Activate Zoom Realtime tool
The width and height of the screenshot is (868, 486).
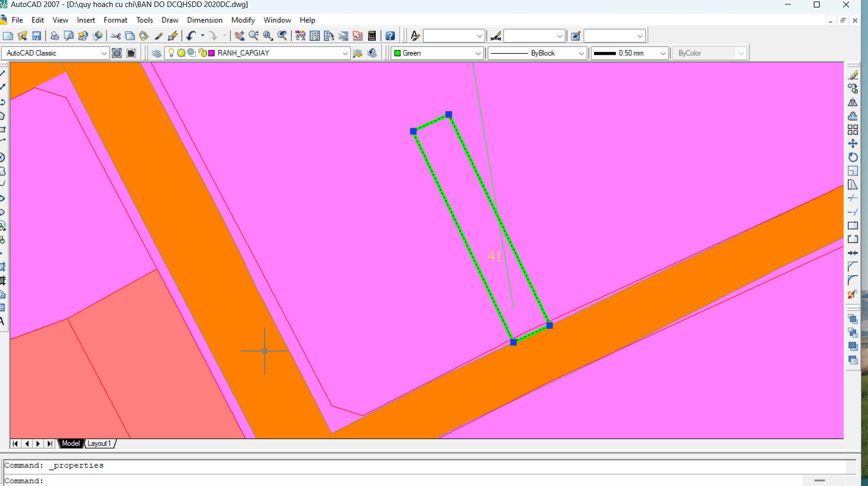tap(254, 36)
